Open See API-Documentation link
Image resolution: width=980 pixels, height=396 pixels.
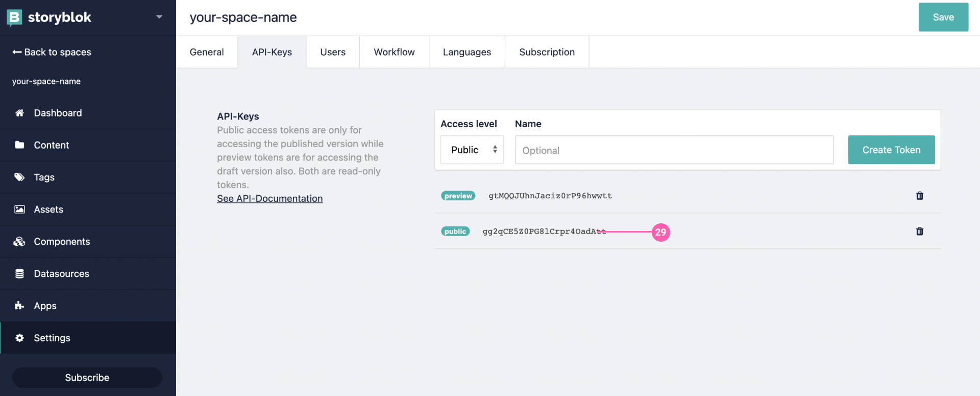269,198
